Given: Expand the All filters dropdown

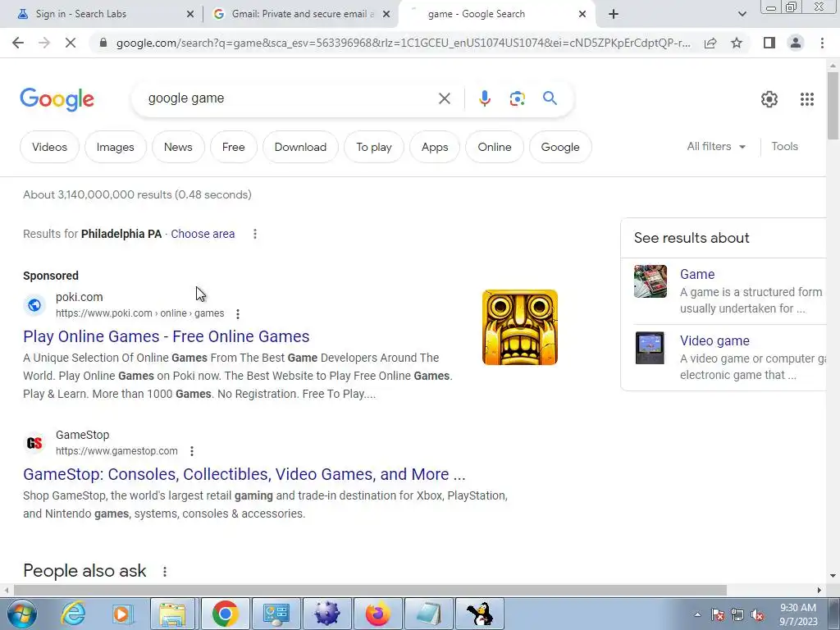Looking at the screenshot, I should 716,146.
